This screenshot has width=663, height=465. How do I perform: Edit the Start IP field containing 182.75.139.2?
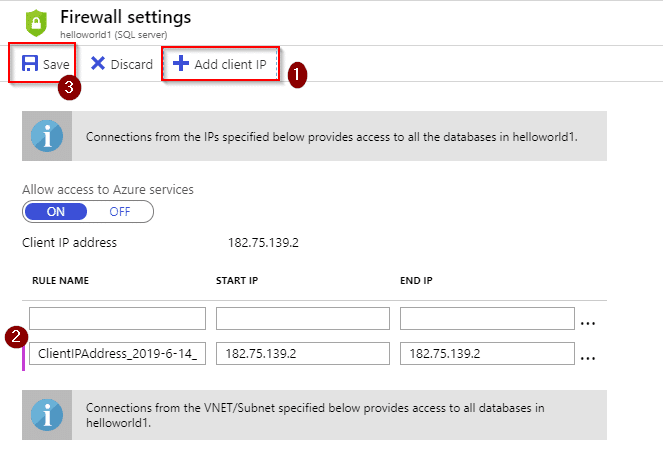tap(303, 353)
